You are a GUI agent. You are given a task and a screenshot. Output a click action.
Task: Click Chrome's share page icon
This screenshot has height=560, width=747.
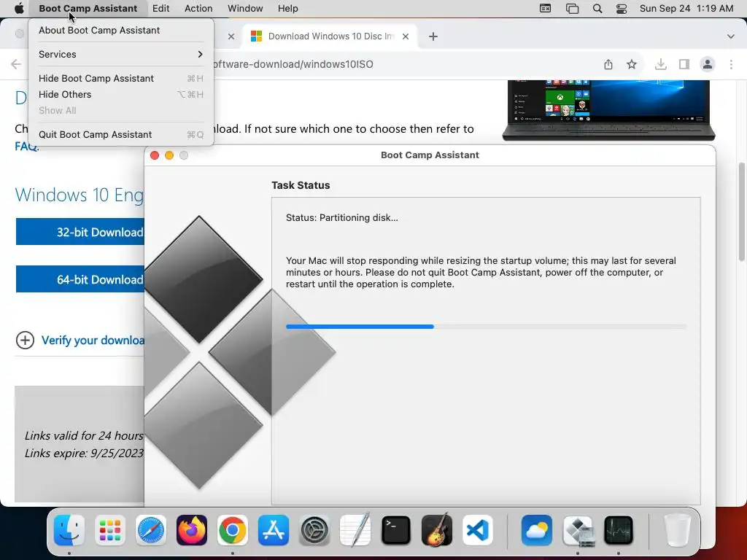[608, 64]
